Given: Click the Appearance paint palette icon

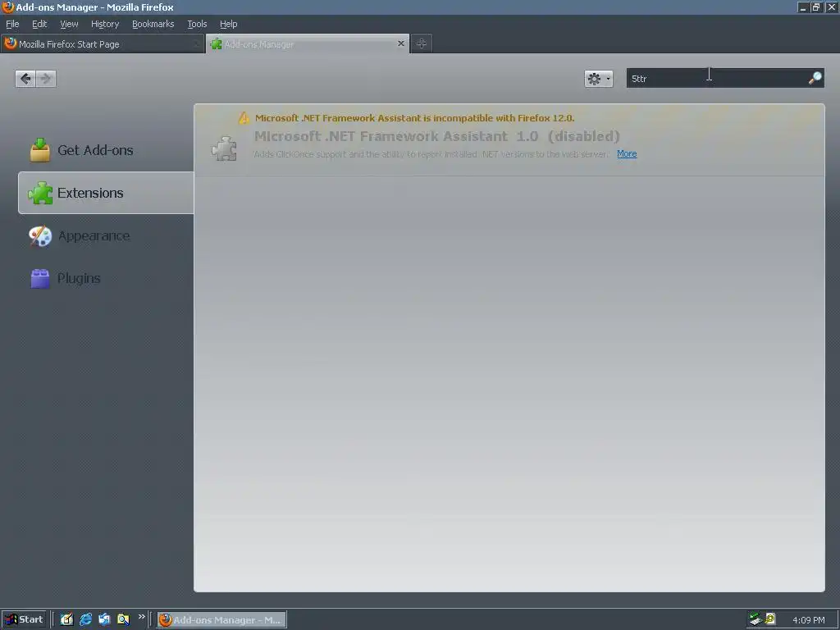Looking at the screenshot, I should (40, 235).
